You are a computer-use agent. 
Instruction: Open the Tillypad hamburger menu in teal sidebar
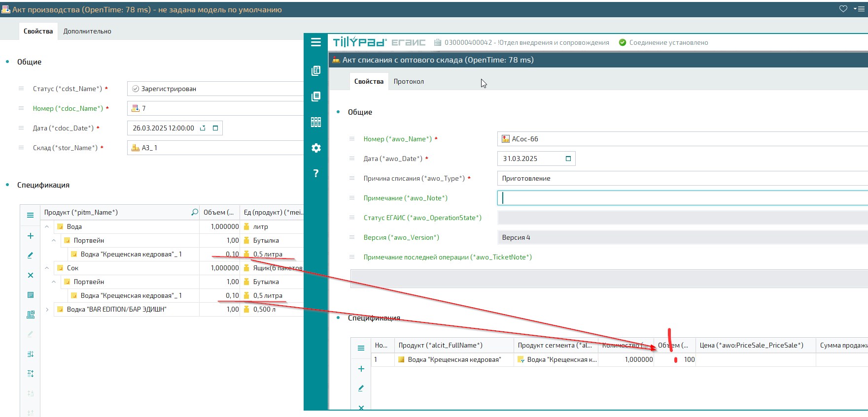tap(316, 42)
